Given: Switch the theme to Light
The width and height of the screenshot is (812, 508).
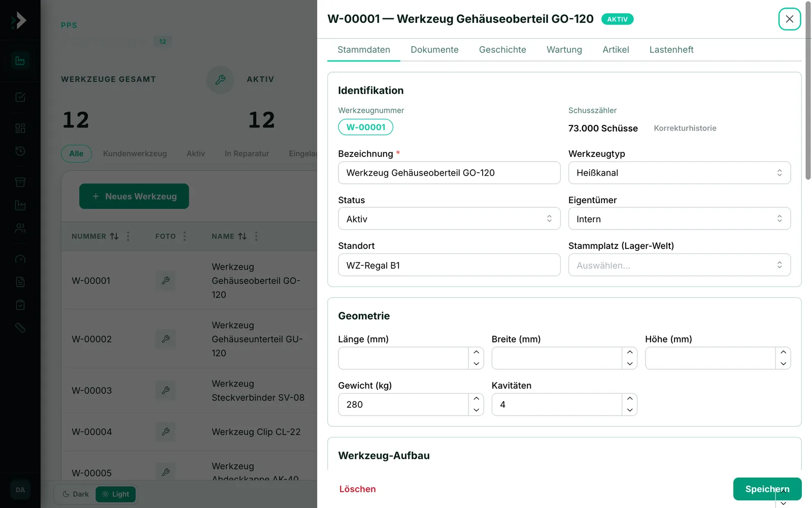Looking at the screenshot, I should [x=116, y=494].
